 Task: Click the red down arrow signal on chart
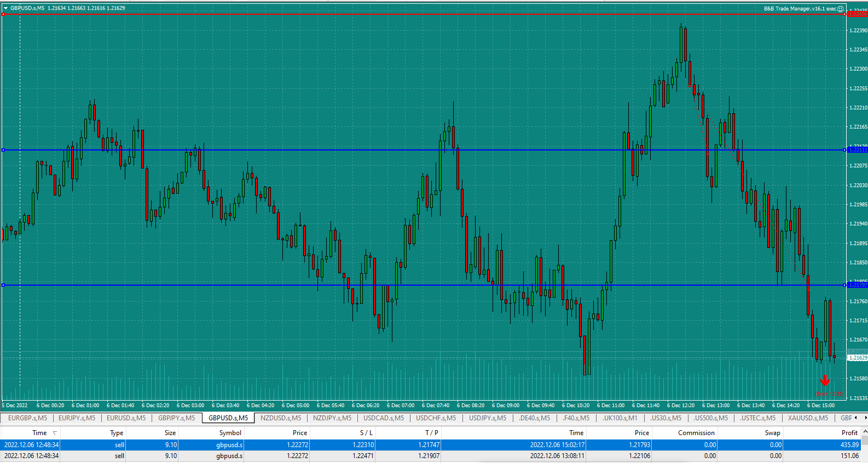[825, 380]
